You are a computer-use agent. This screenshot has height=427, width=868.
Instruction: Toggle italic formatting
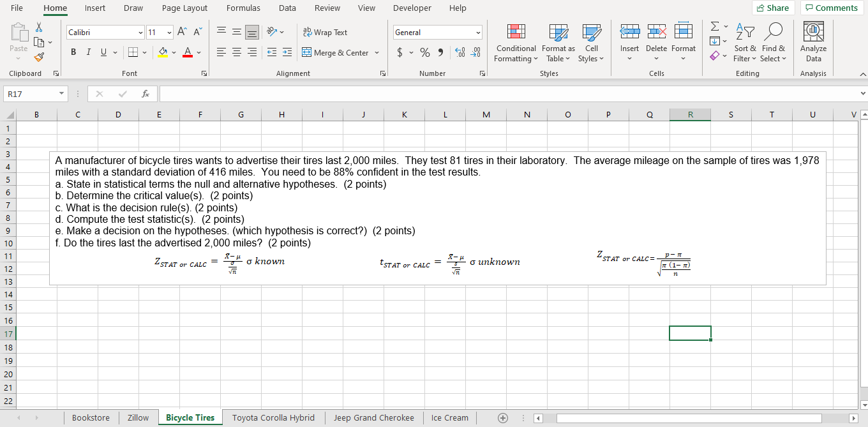[88, 52]
